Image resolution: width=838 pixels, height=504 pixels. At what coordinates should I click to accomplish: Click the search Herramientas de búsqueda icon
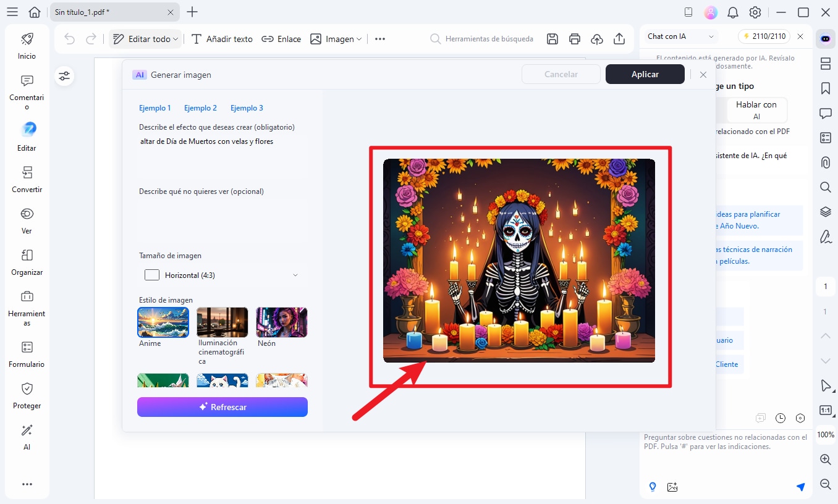(x=434, y=38)
